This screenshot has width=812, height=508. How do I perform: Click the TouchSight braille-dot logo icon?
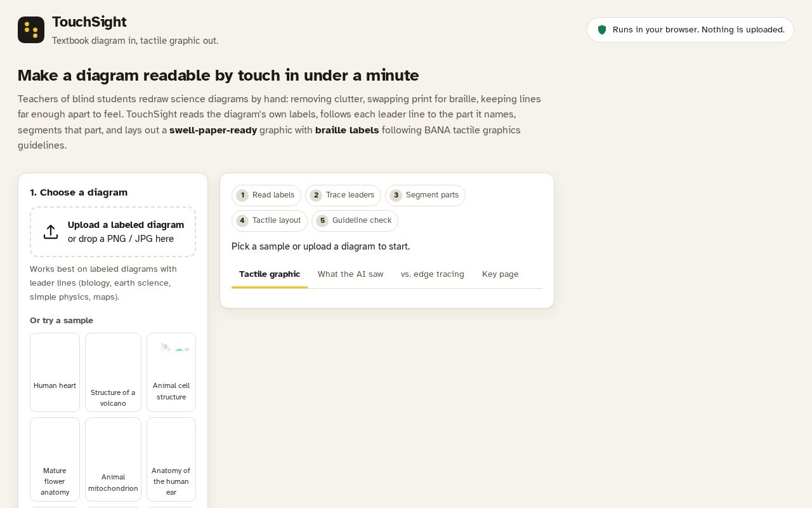[31, 30]
